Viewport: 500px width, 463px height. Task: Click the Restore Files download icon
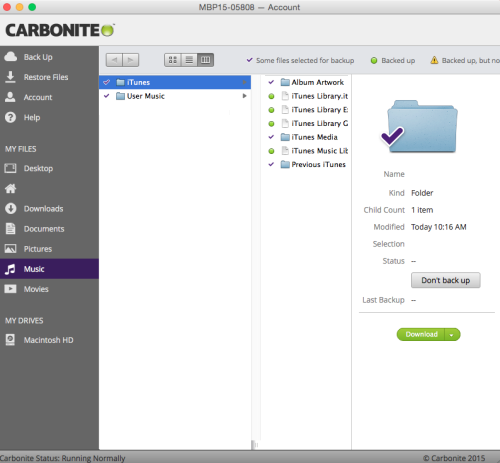point(10,77)
